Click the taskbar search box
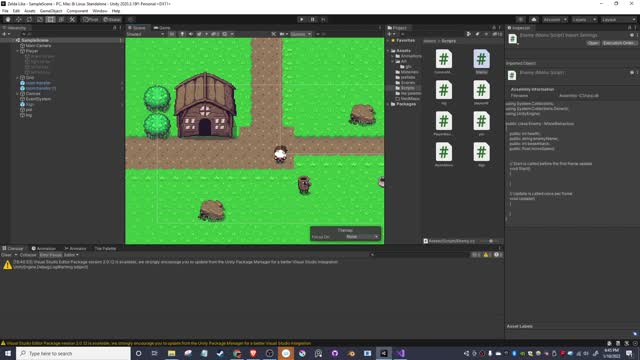 (x=73, y=353)
